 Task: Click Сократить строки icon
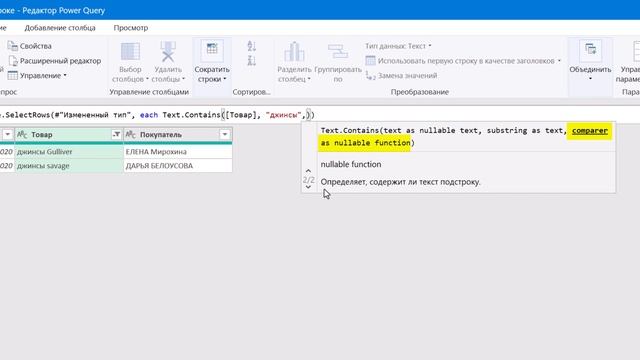pos(212,51)
